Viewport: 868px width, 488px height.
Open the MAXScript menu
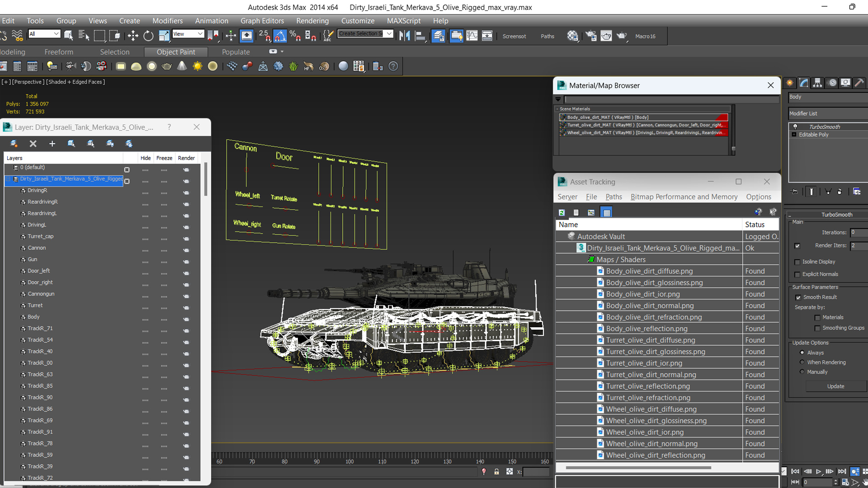pos(404,21)
